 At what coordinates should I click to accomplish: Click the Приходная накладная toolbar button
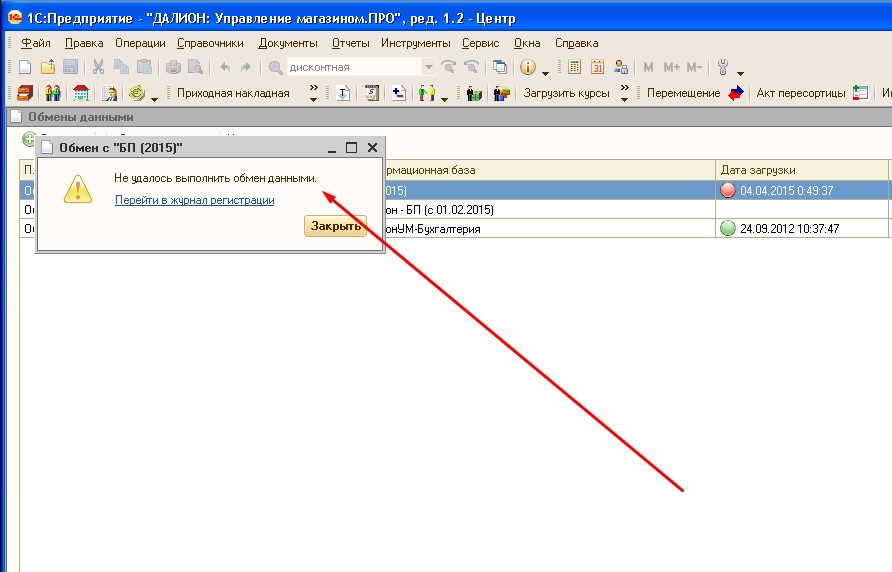(x=233, y=93)
